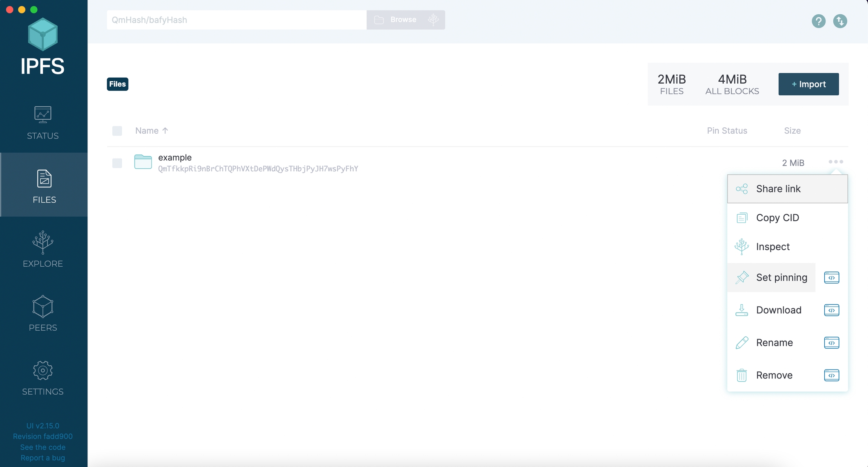
Task: Click the UI v2.15.0 version link
Action: (43, 426)
